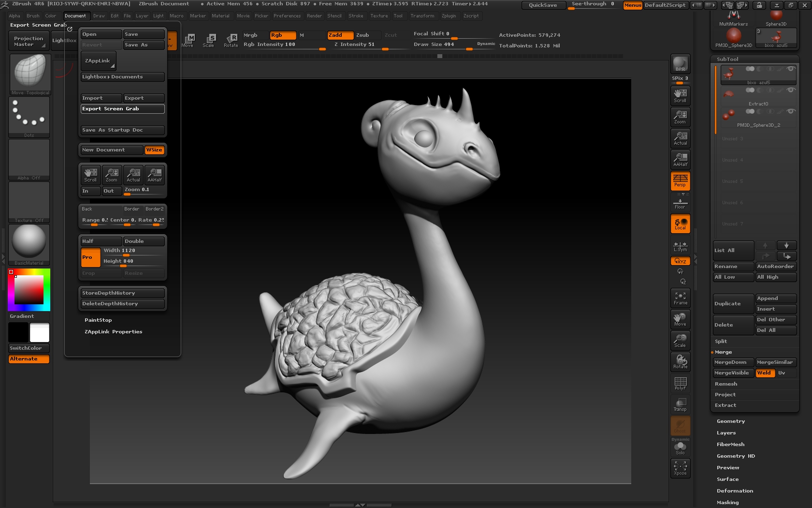
Task: Click the Zoom icon in Document panel
Action: pyautogui.click(x=112, y=175)
